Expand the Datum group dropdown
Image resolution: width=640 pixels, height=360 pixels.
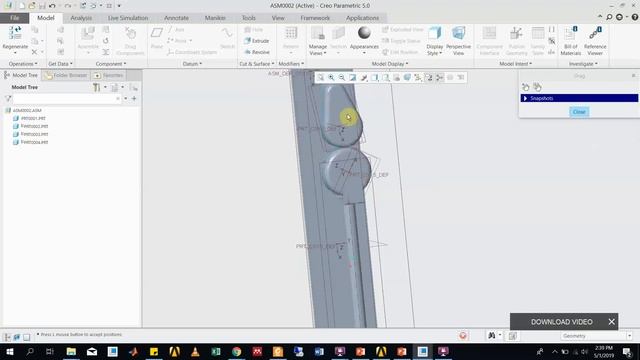point(192,64)
